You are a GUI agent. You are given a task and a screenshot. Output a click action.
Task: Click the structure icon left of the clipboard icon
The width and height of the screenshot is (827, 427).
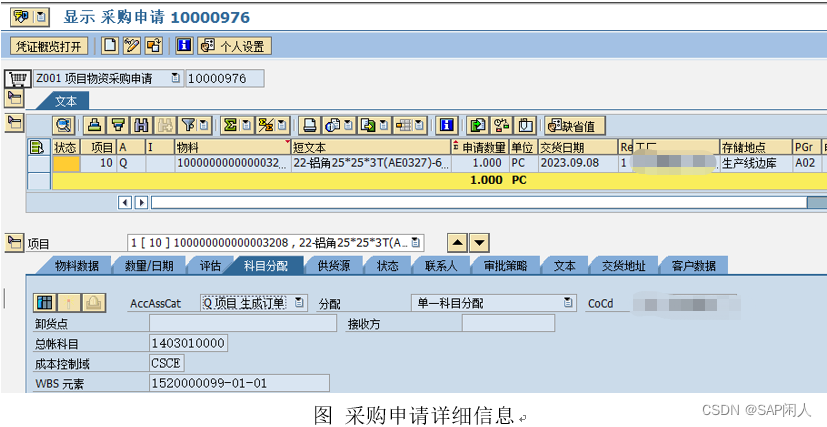501,125
